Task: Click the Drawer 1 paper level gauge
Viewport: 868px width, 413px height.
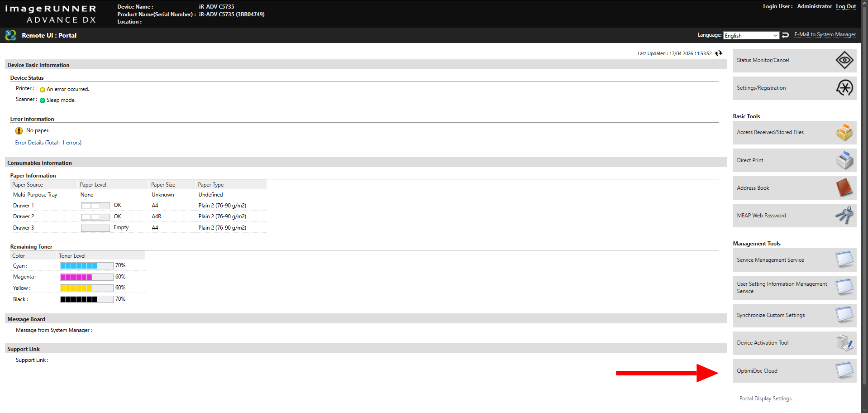Action: pos(95,206)
